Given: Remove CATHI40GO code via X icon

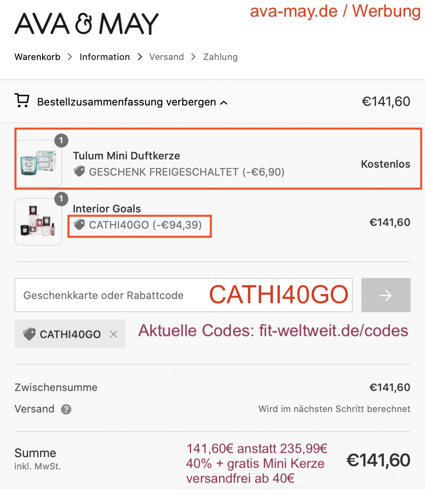Looking at the screenshot, I should click(113, 334).
